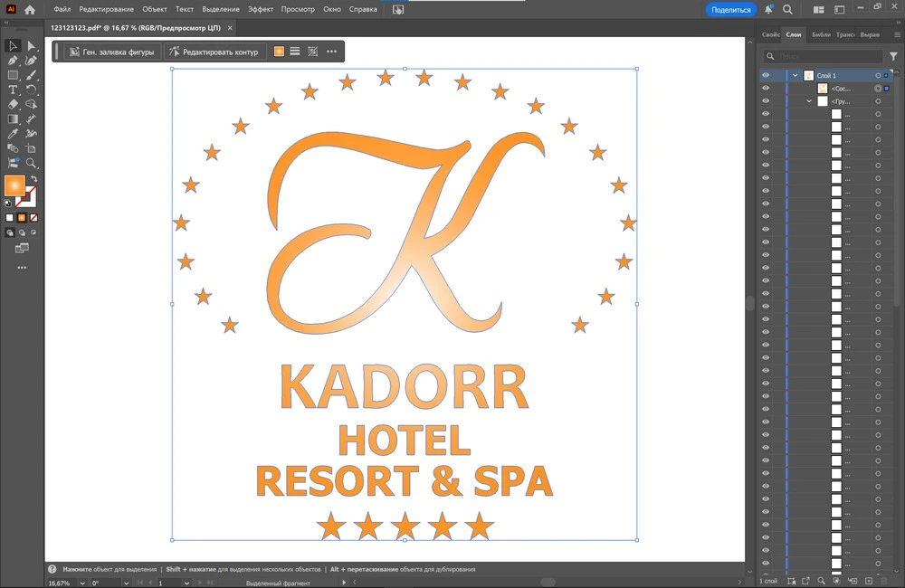Click Редактировать контур button
The image size is (905, 588).
click(214, 52)
